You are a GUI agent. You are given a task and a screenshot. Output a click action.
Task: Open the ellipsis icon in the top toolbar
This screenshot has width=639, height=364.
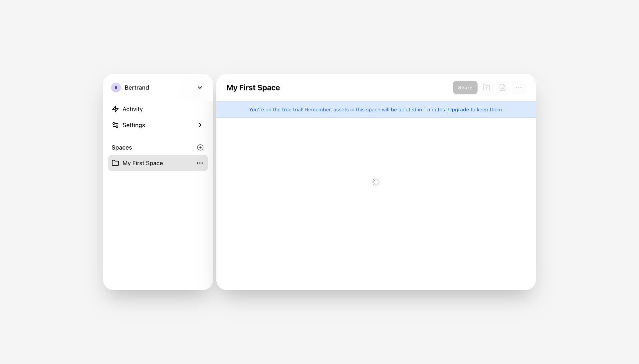[x=518, y=87]
